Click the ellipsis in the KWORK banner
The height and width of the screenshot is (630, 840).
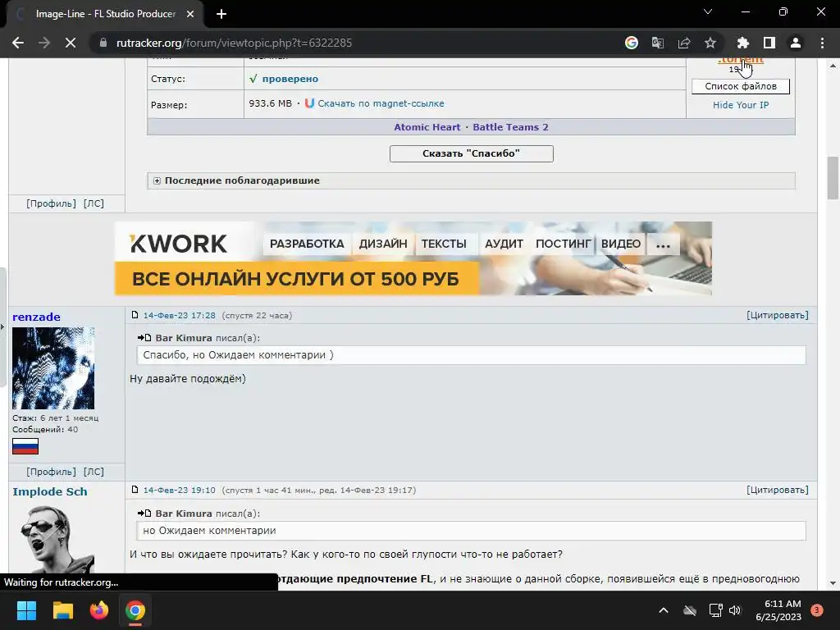pos(663,244)
